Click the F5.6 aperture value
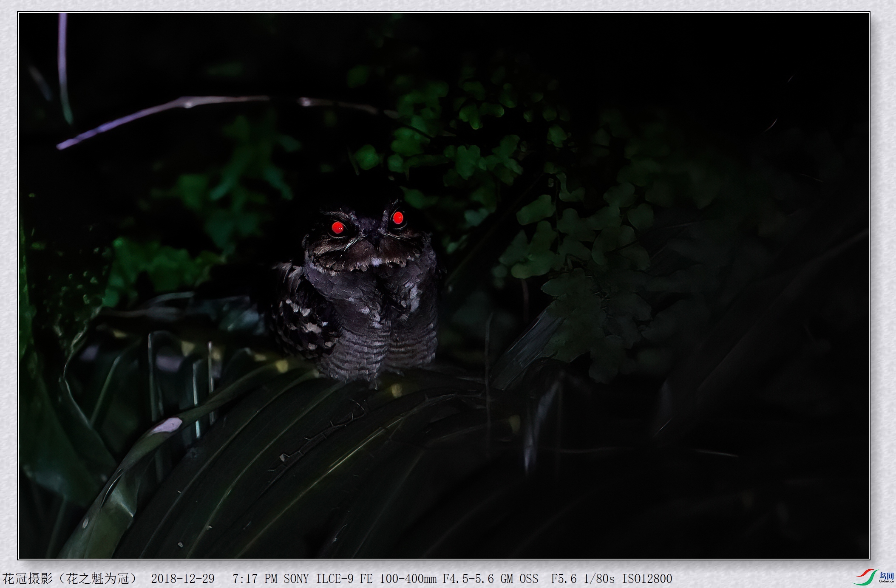Viewport: 896px width, 588px height. pos(564,579)
